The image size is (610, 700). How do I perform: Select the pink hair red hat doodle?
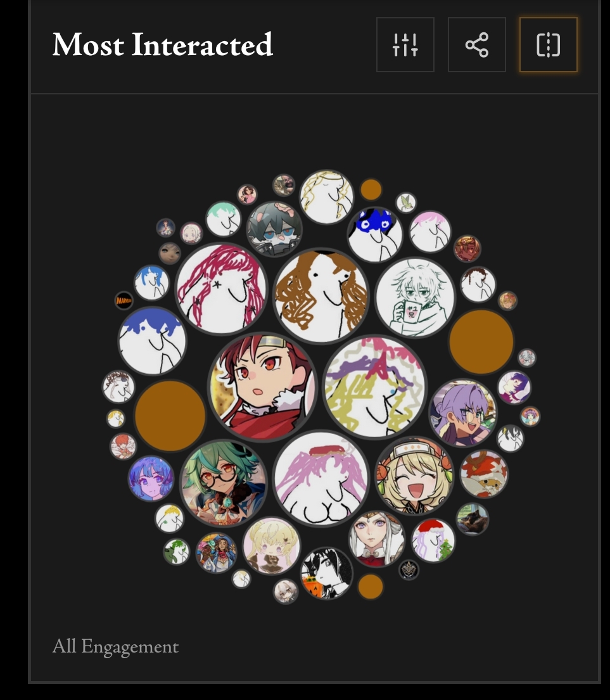(321, 478)
